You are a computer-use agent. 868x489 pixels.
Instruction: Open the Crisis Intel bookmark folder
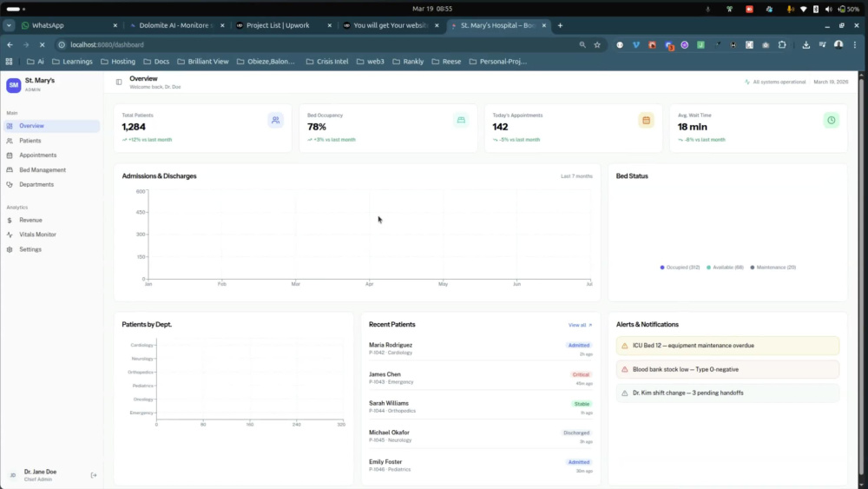pyautogui.click(x=327, y=62)
